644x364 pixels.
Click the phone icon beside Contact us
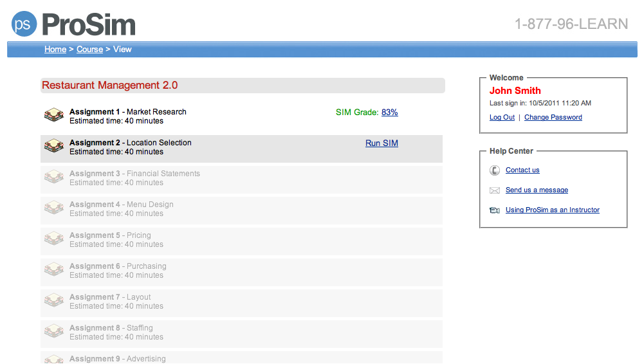point(495,170)
